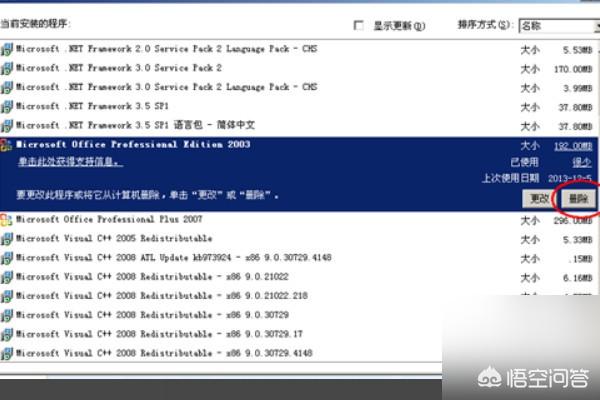Select Microsoft .NET Framework 3.0 Service Pack 2 entry

coord(119,68)
